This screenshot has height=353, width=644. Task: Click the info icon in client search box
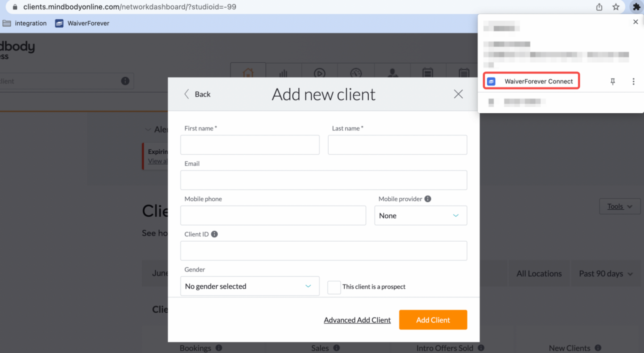pos(125,81)
